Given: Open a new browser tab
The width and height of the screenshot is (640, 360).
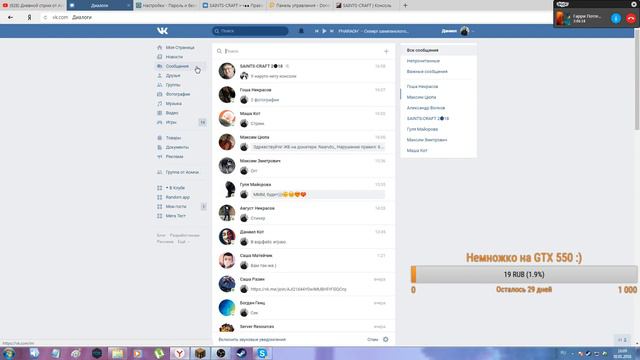Looking at the screenshot, I should pyautogui.click(x=405, y=5).
